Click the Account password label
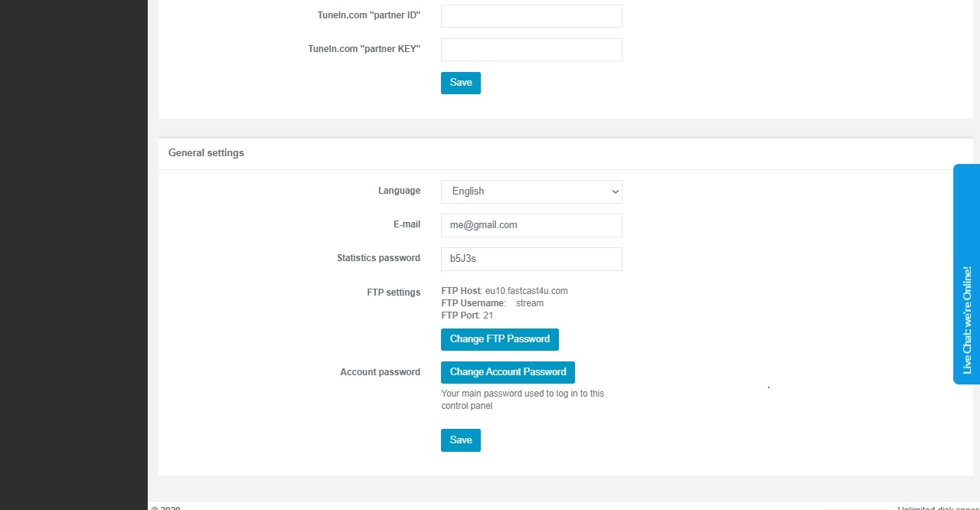This screenshot has width=980, height=510. point(380,372)
